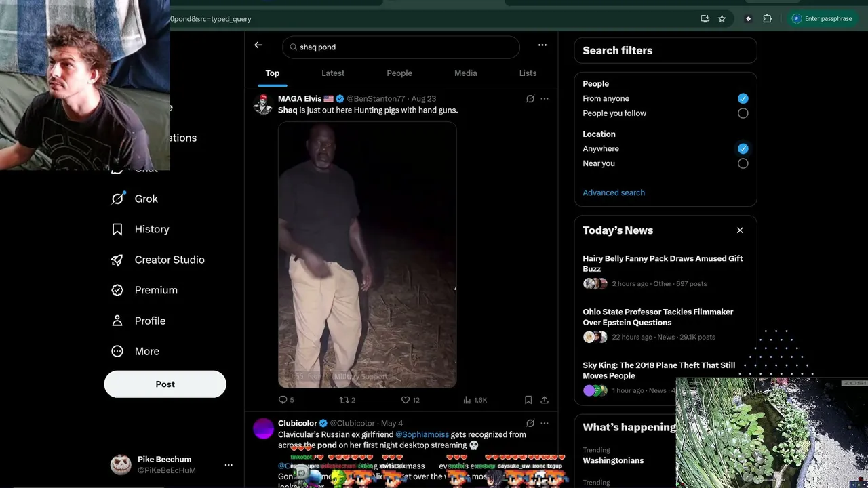
Task: Open the @BenStanton77 handle
Action: (x=376, y=99)
